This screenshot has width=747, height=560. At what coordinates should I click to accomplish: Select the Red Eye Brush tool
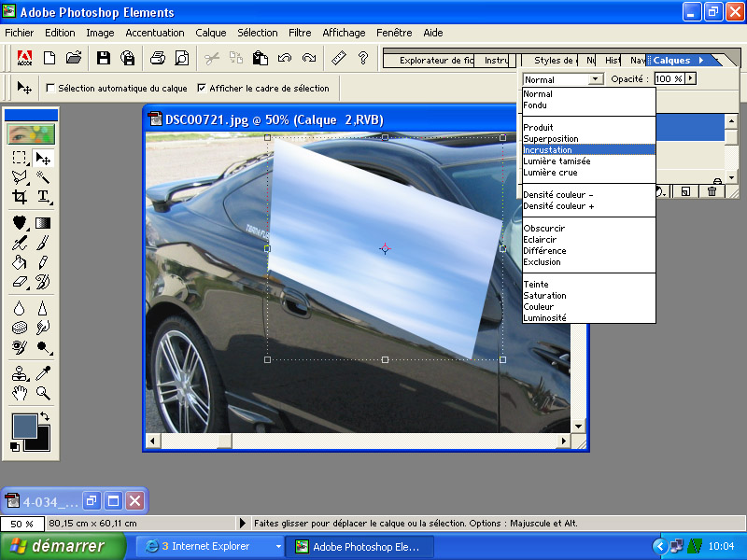(x=19, y=347)
